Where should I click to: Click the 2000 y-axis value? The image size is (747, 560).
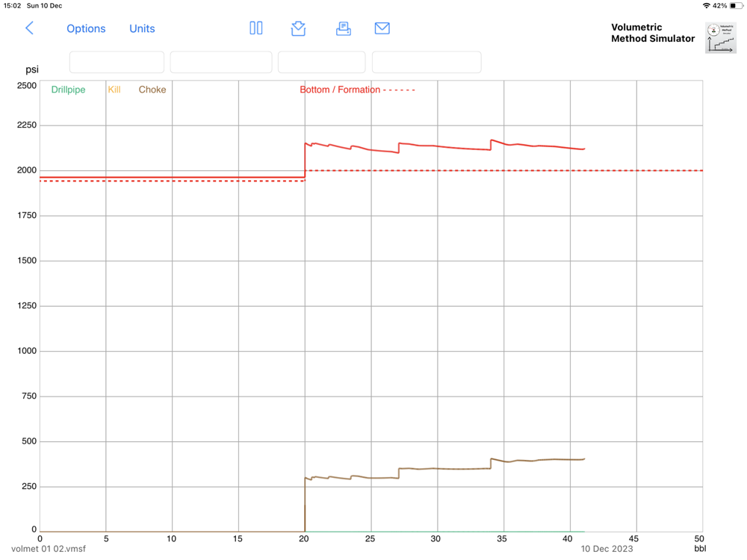pos(27,170)
